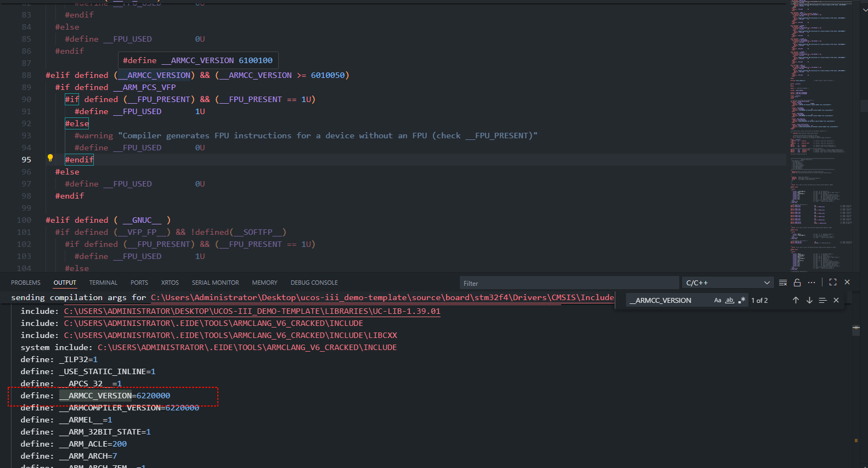Open the PROBLEMS tab
The image size is (868, 468).
click(26, 283)
